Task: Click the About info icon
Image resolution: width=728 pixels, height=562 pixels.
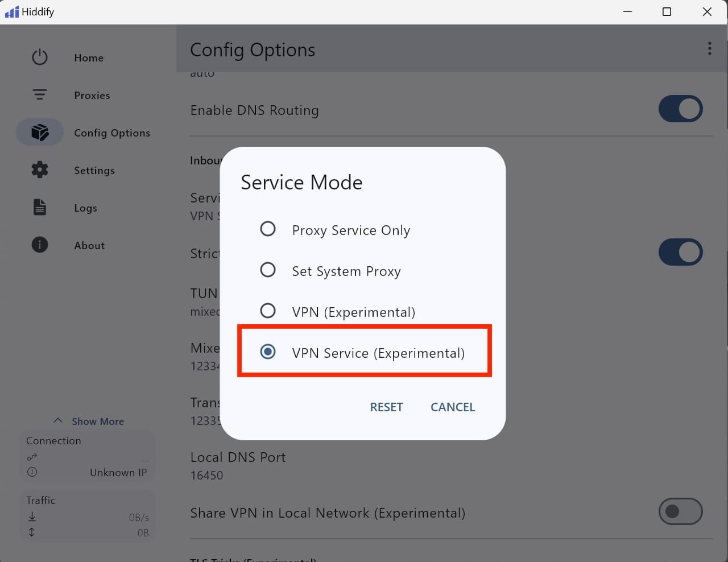Action: coord(40,245)
